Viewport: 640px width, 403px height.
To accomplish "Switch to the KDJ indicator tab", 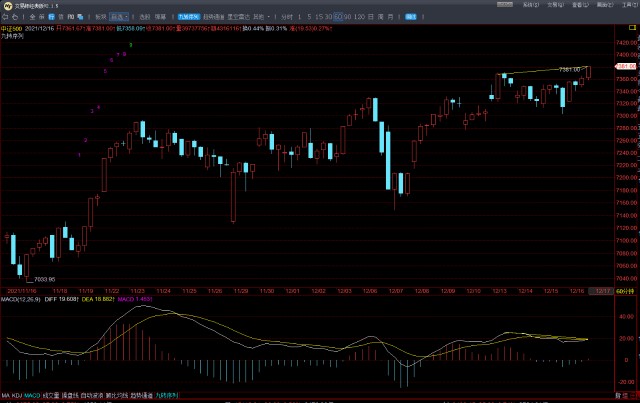I will coord(17,395).
